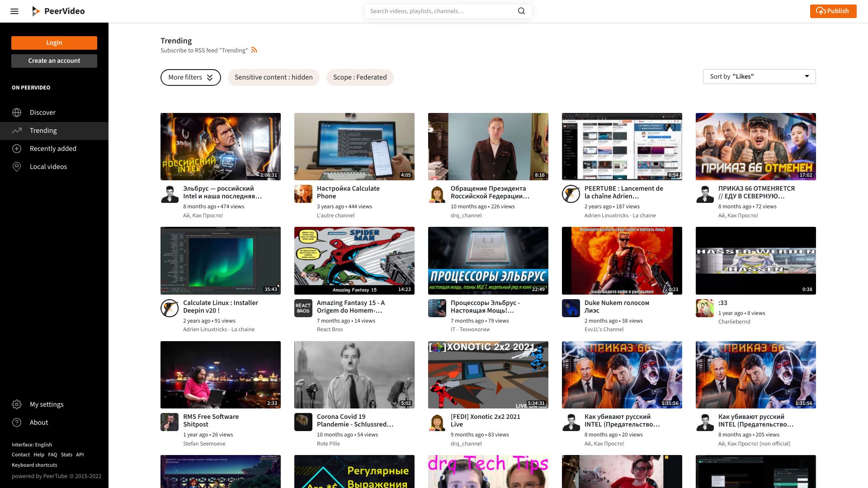Open the Interface: English language link
The height and width of the screenshot is (488, 868).
32,445
